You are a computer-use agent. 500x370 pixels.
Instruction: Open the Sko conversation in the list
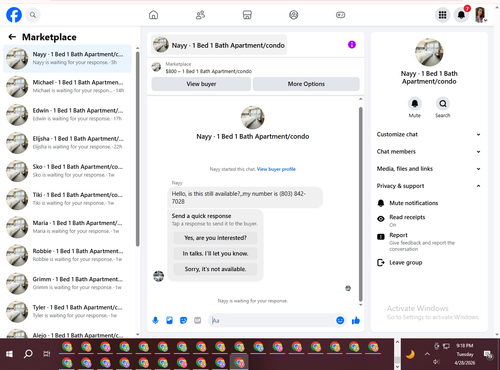(x=67, y=171)
